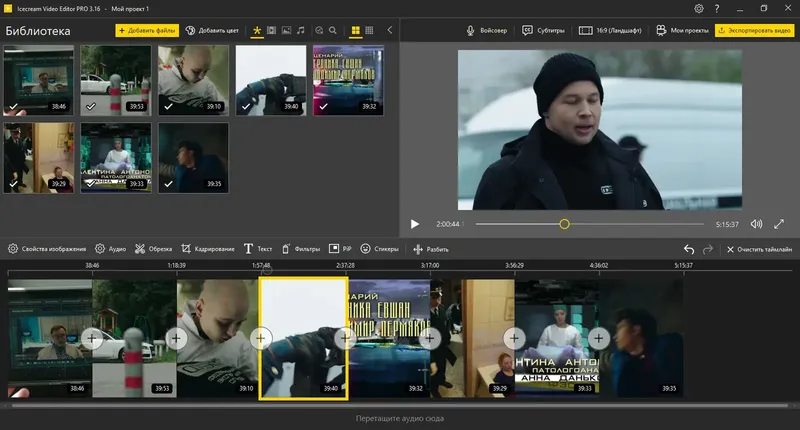Open the Filters tool
The image size is (800, 430).
300,249
